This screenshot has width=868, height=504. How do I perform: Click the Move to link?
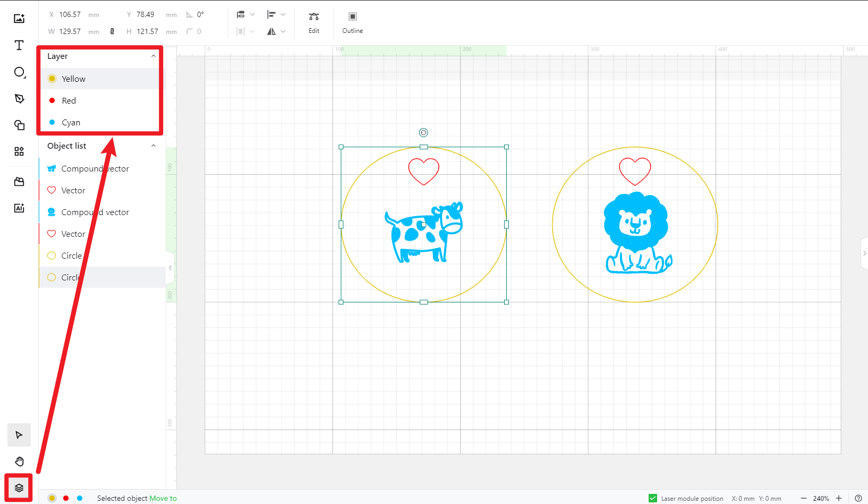click(163, 498)
